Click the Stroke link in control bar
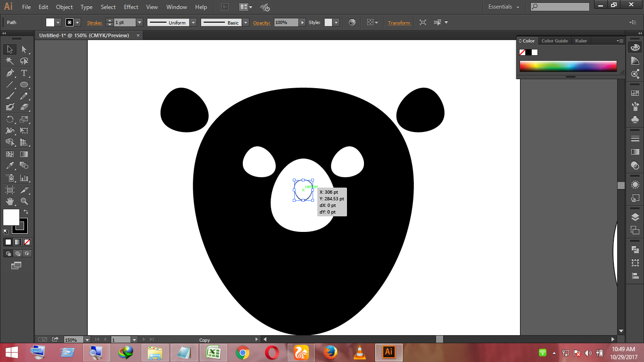This screenshot has height=362, width=644. click(94, 23)
